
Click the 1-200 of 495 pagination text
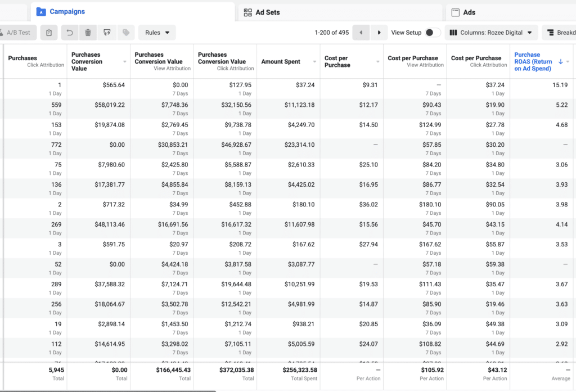click(332, 33)
